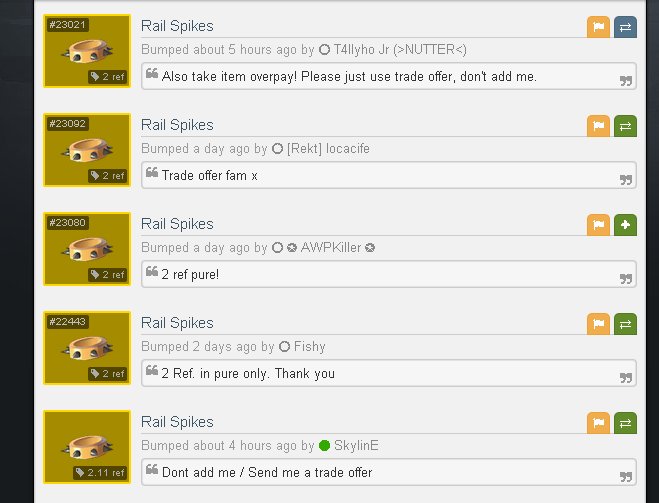Send trade offer to T4llyho Jr (blue arrows)
The width and height of the screenshot is (659, 503).
[625, 27]
